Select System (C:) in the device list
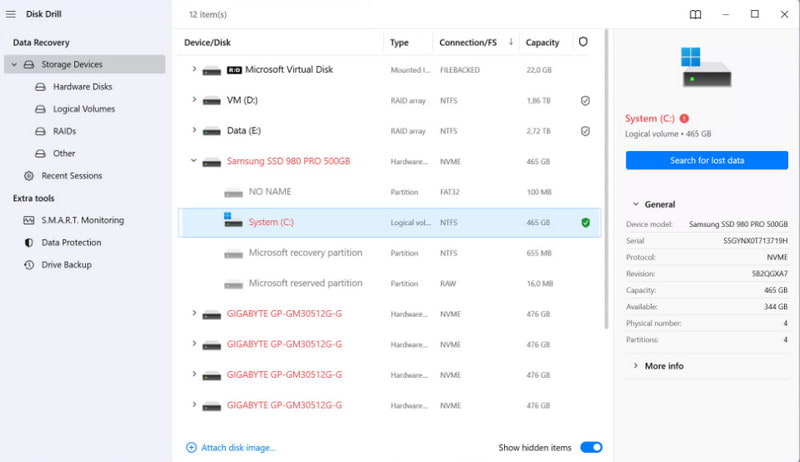This screenshot has height=462, width=800. point(390,222)
